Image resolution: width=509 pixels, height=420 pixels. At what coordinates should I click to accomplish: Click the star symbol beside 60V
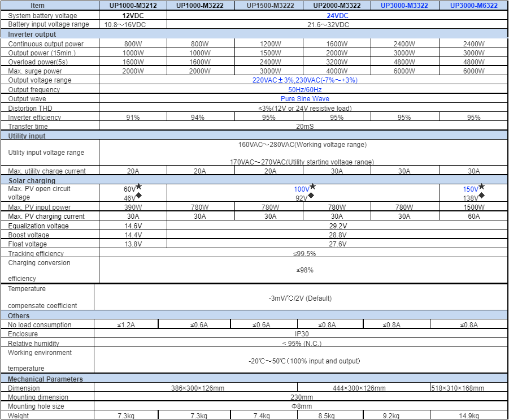coord(138,187)
